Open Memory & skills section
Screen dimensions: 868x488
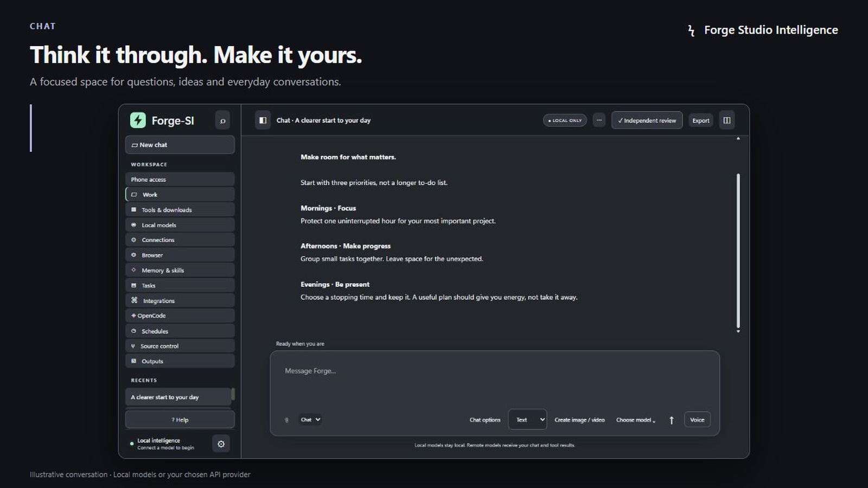tap(180, 270)
